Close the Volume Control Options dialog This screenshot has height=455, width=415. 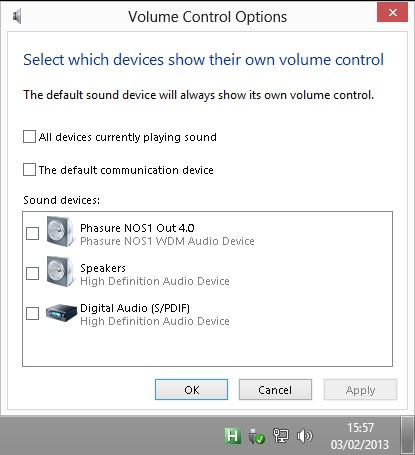click(392, 12)
